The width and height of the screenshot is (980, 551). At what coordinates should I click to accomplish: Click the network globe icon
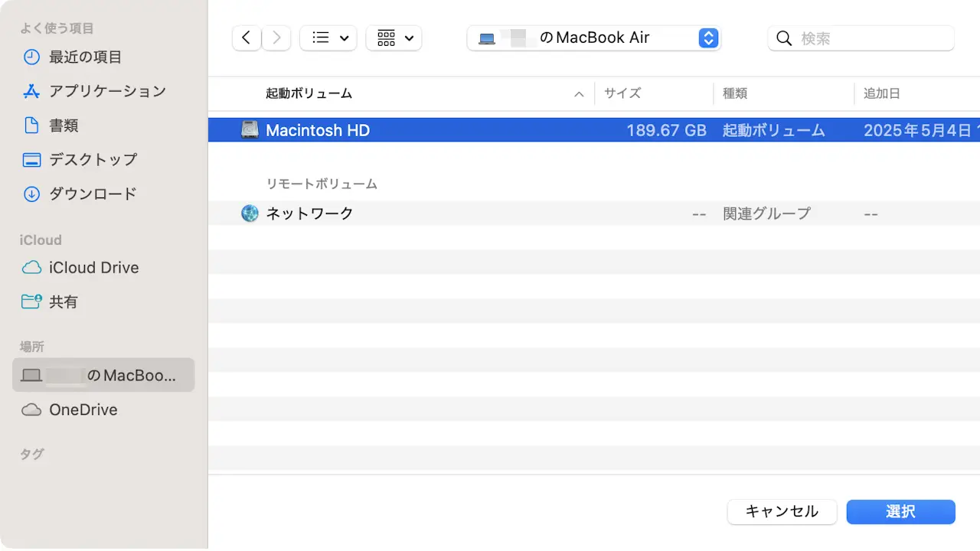coord(250,214)
